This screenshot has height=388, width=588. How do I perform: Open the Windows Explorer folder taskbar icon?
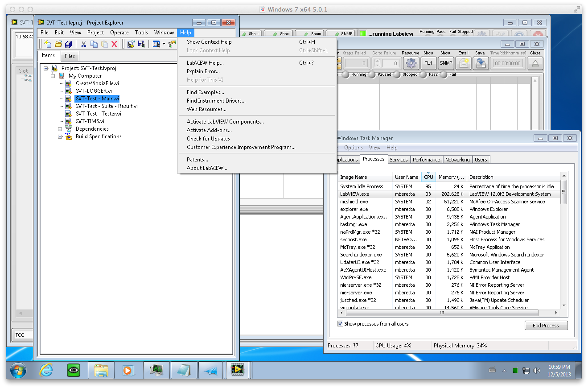click(101, 370)
